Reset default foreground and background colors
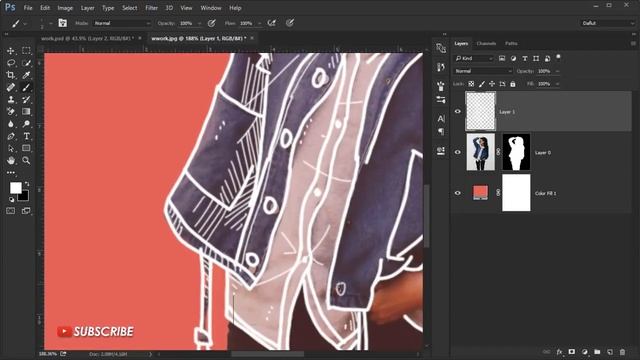640x360 pixels. [11, 200]
